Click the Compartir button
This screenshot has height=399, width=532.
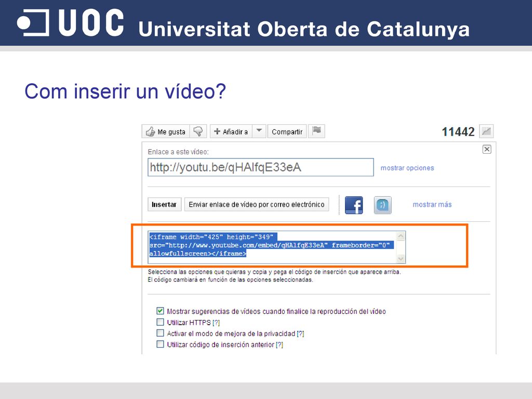pos(287,131)
